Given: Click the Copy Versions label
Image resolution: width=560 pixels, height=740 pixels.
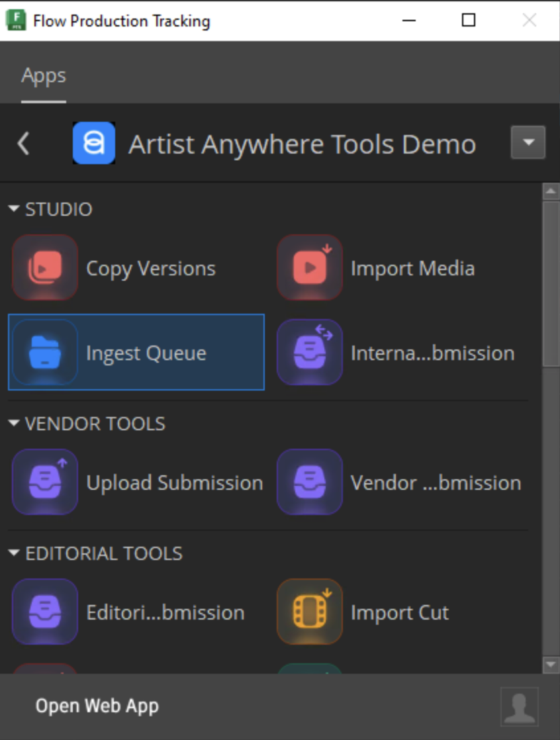Looking at the screenshot, I should [151, 269].
